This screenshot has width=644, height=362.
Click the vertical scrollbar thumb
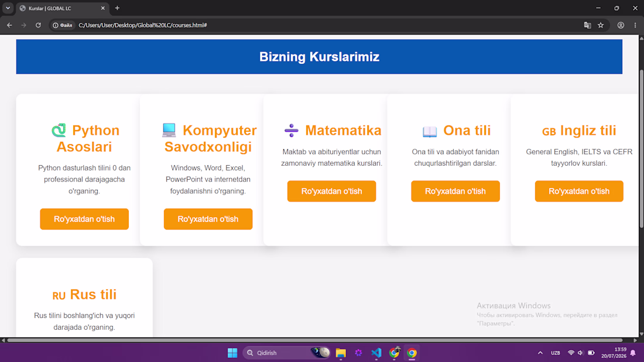click(641, 149)
